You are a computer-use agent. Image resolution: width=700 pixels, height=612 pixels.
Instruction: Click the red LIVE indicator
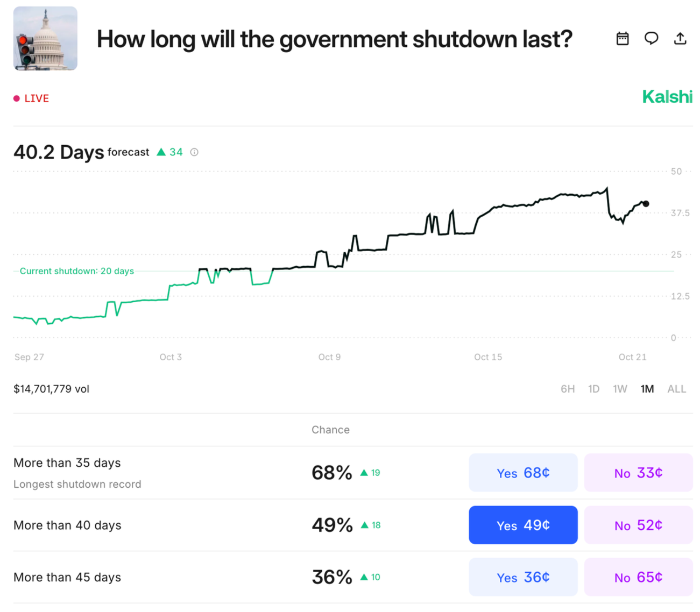(31, 98)
